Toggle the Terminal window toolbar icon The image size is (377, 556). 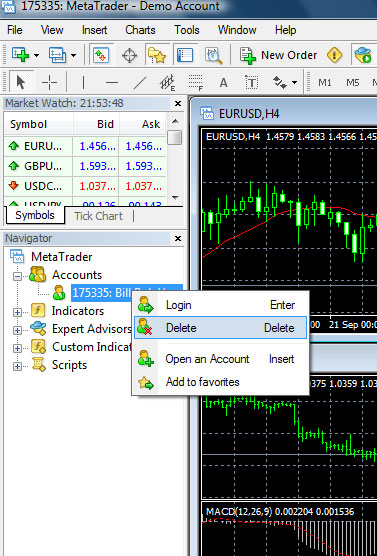click(185, 56)
